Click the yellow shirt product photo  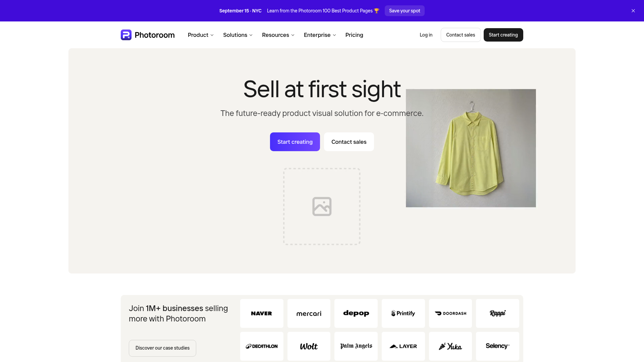coord(471,148)
